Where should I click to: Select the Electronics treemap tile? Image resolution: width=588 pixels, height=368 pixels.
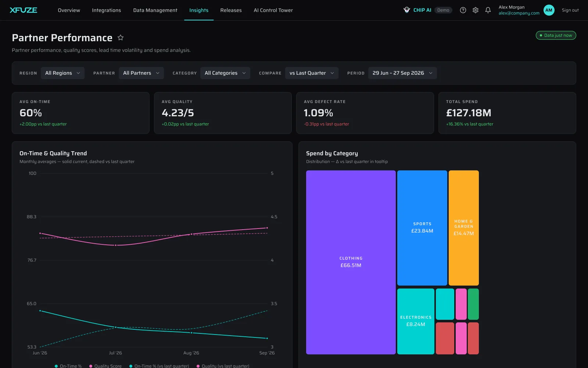click(416, 321)
